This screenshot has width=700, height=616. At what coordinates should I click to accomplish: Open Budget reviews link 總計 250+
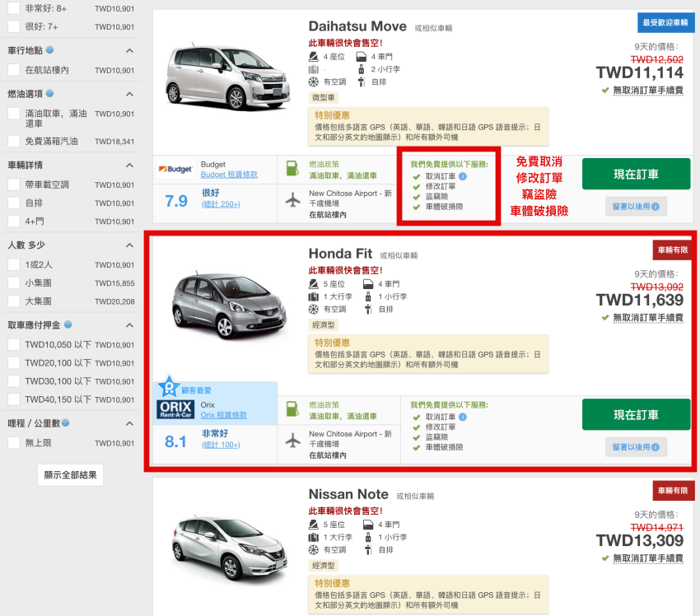pos(221,204)
